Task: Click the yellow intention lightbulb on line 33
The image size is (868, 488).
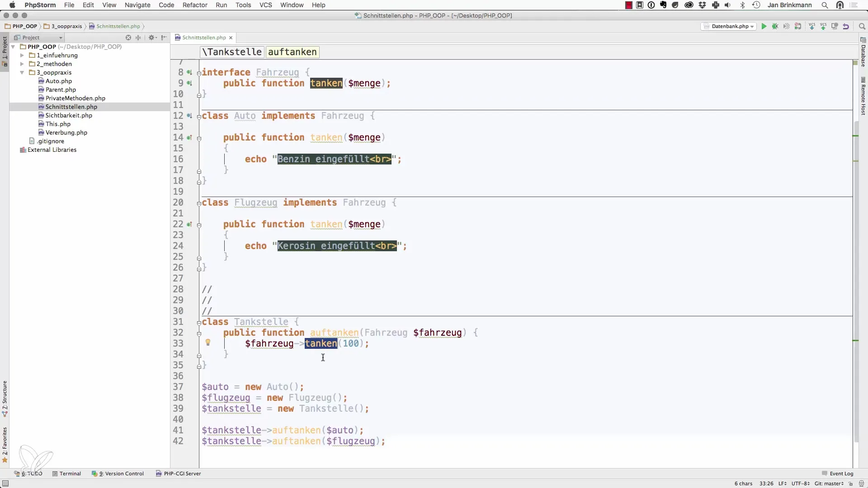Action: pyautogui.click(x=208, y=343)
